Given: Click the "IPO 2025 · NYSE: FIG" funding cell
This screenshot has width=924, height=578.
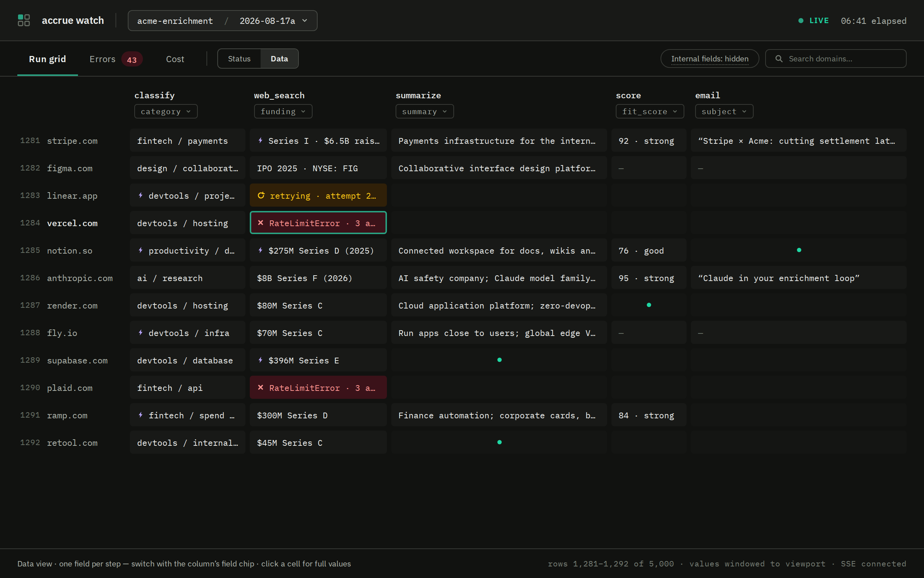Looking at the screenshot, I should point(318,168).
